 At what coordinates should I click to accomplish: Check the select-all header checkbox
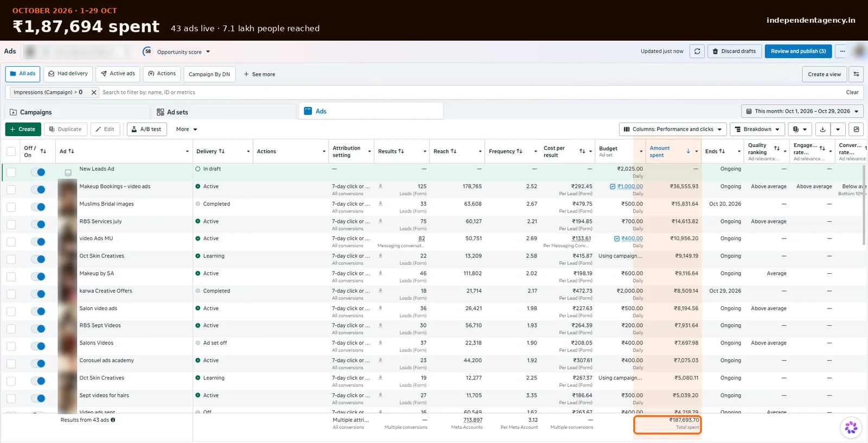(11, 151)
